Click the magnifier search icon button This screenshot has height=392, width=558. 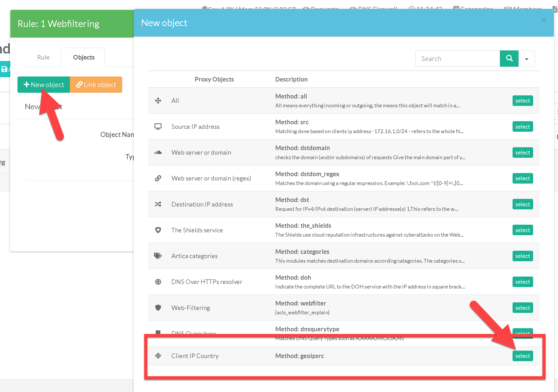pos(509,59)
